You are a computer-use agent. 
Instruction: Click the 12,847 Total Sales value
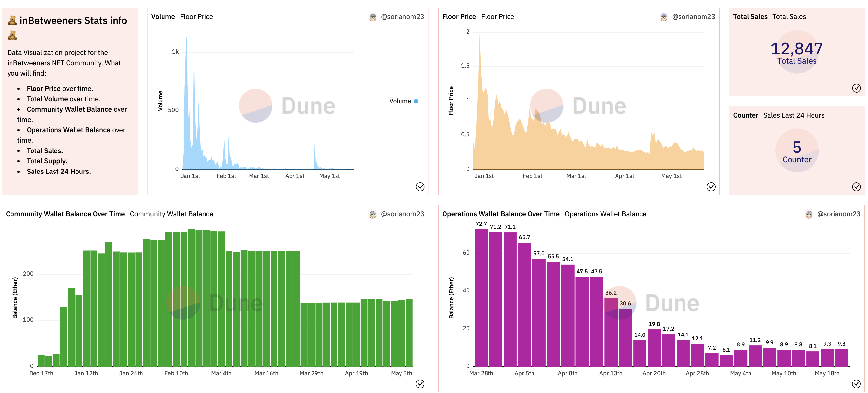796,49
